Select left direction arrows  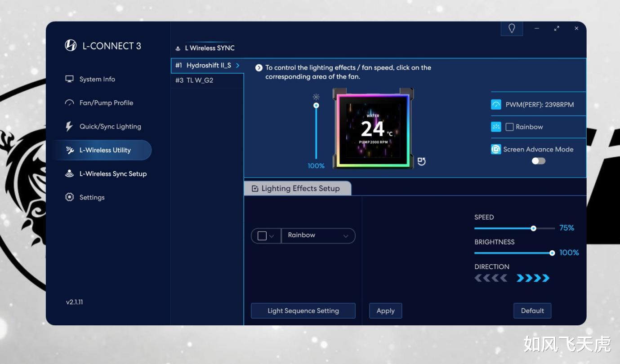click(491, 278)
